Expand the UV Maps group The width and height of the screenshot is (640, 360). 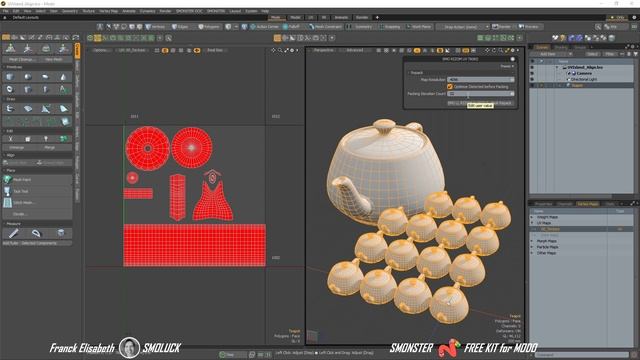pos(532,223)
